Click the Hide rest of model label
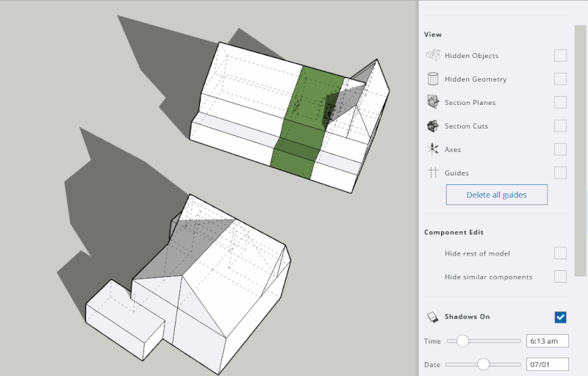Screen dimensions: 588x376 point(477,253)
